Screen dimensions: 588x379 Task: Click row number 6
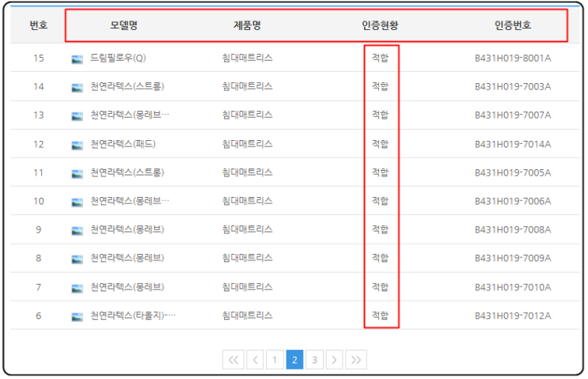tap(39, 316)
